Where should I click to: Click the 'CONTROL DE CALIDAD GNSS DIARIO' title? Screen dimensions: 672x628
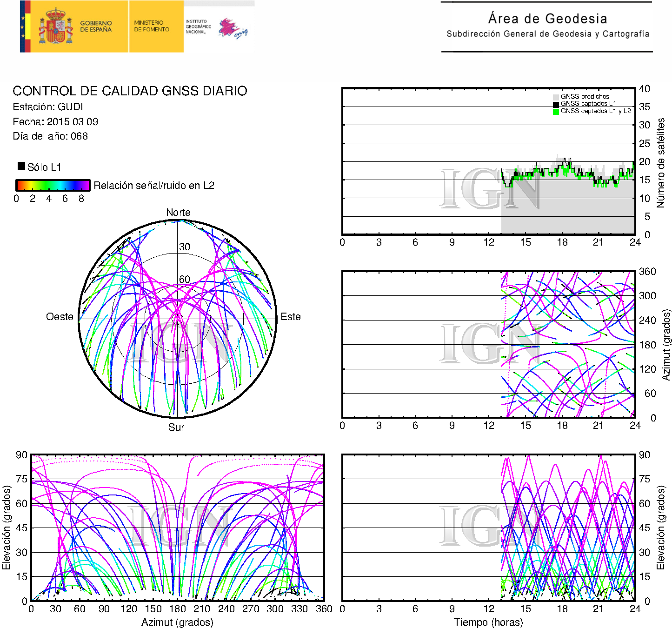coord(130,91)
